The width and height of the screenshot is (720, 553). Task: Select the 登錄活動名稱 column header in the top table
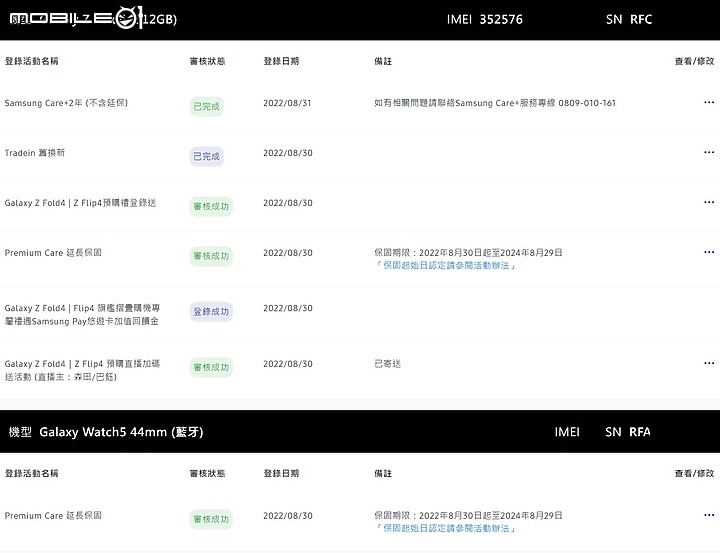click(32, 61)
